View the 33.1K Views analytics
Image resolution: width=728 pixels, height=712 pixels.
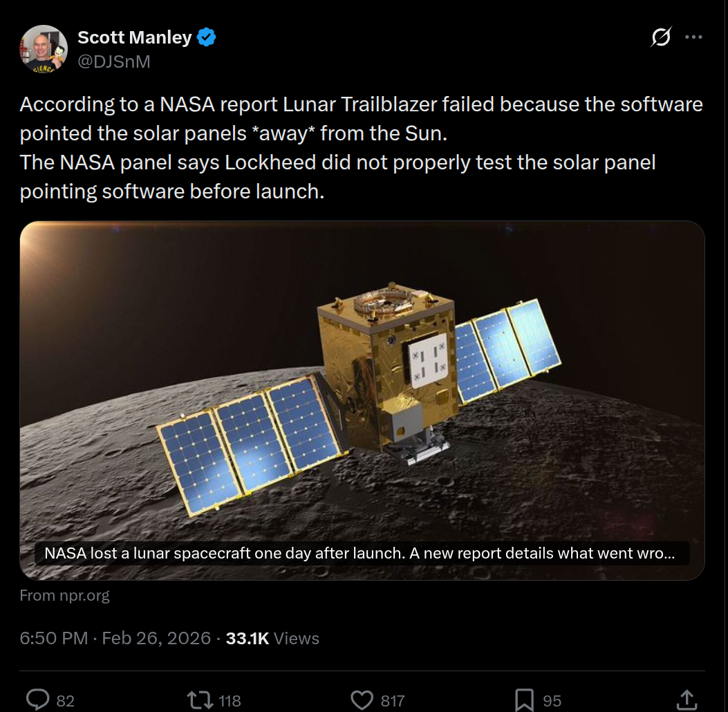pyautogui.click(x=272, y=638)
